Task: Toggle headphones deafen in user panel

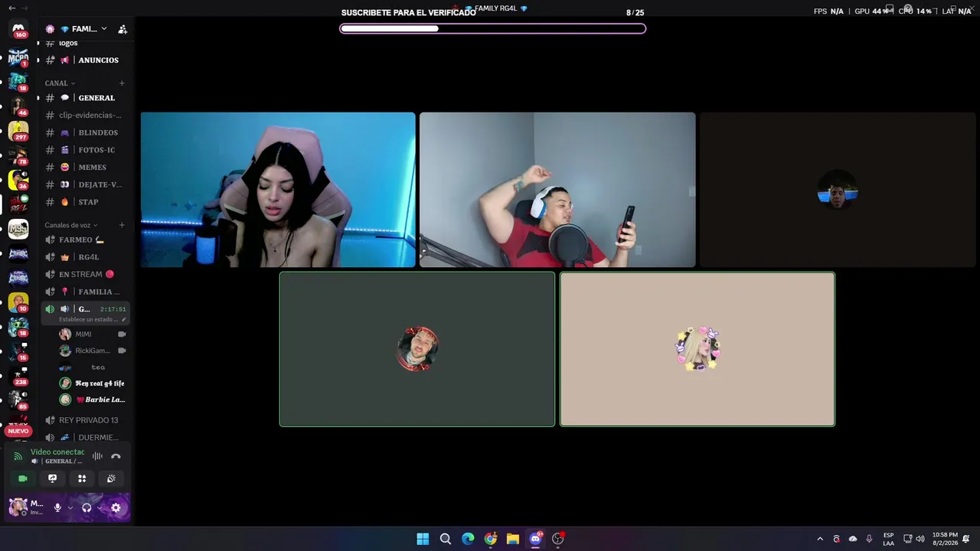Action: [x=87, y=507]
